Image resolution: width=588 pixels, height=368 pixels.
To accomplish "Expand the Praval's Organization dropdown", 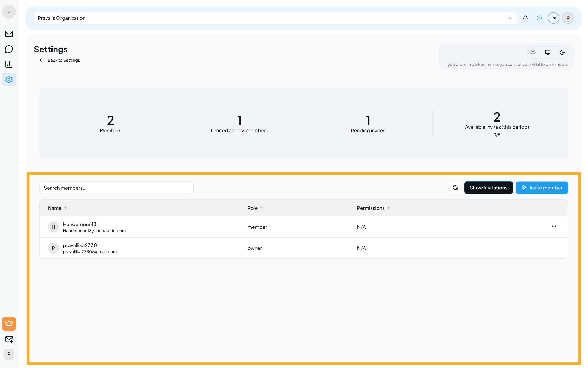I will point(510,18).
